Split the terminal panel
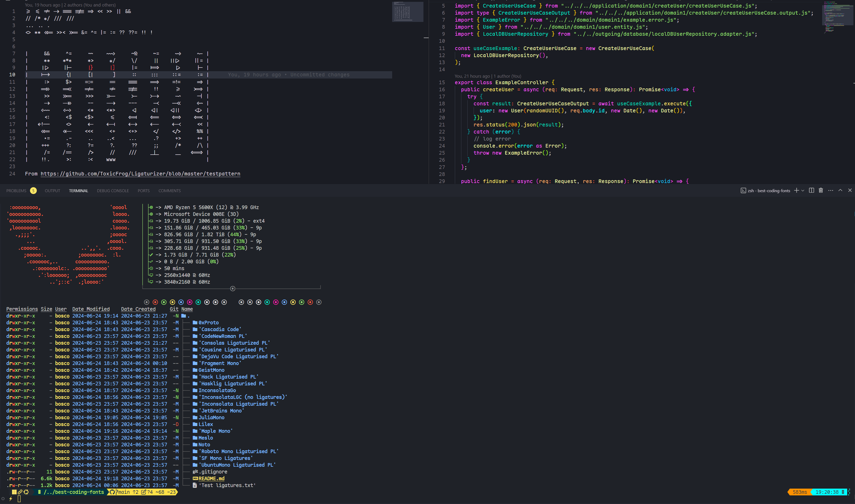 coord(811,191)
